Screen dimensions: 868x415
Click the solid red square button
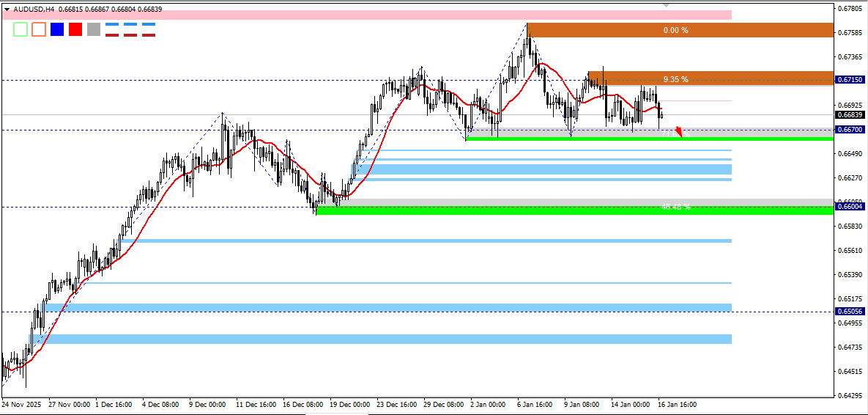75,29
